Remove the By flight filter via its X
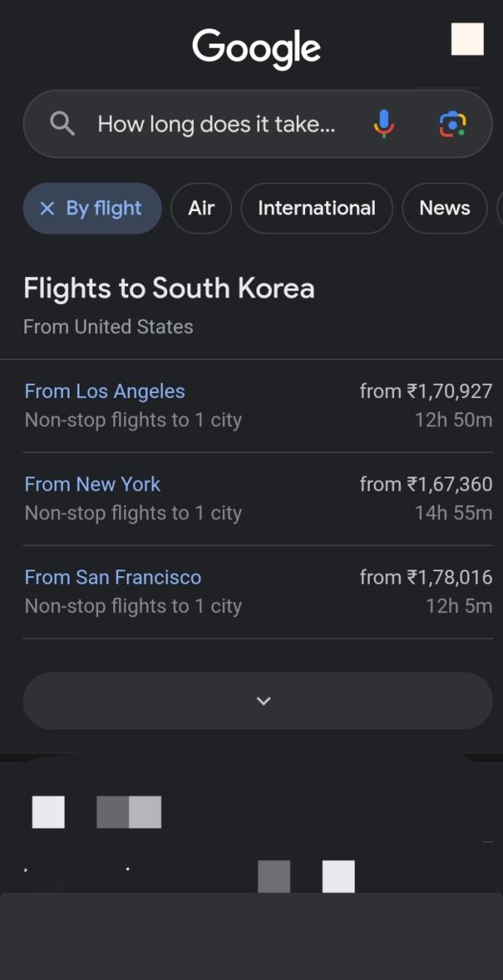This screenshot has width=503, height=980. tap(47, 209)
